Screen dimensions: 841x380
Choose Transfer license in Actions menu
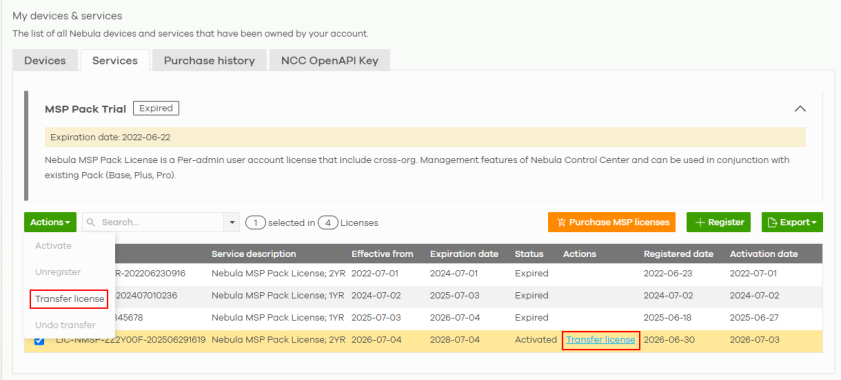pos(69,299)
